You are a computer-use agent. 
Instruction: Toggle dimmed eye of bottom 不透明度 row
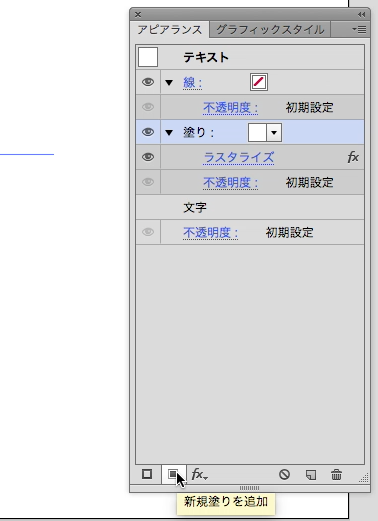coord(148,232)
